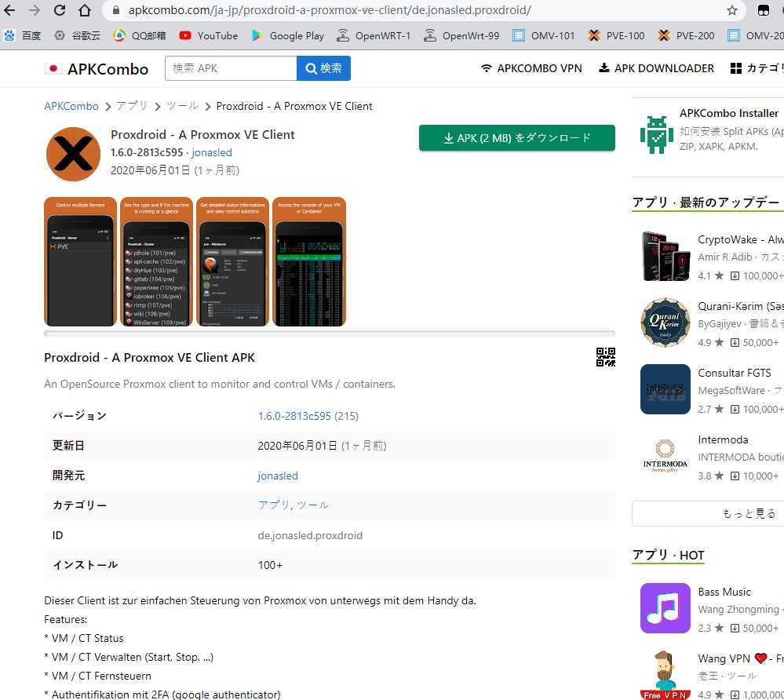The image size is (784, 700).
Task: Click the アプリ · HOT section heading
Action: click(x=668, y=555)
